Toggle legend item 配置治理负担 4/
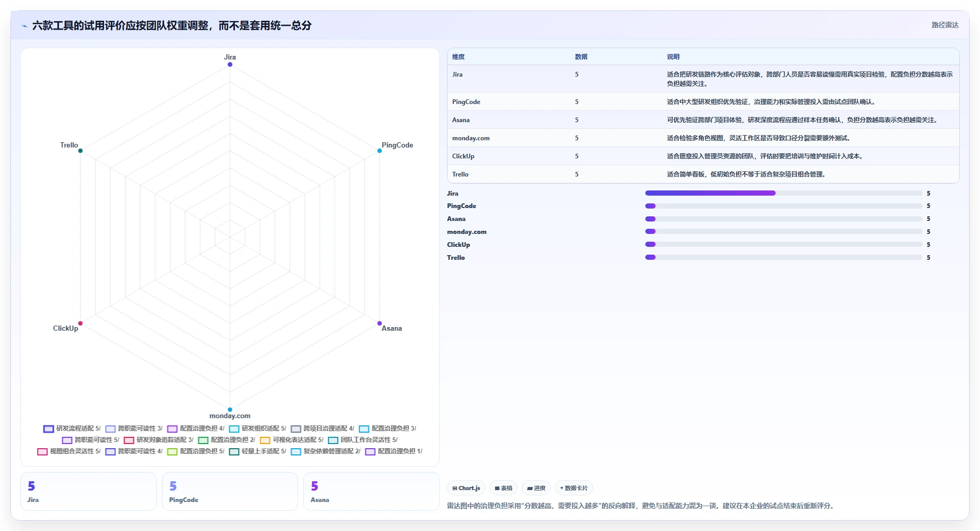 coord(196,429)
